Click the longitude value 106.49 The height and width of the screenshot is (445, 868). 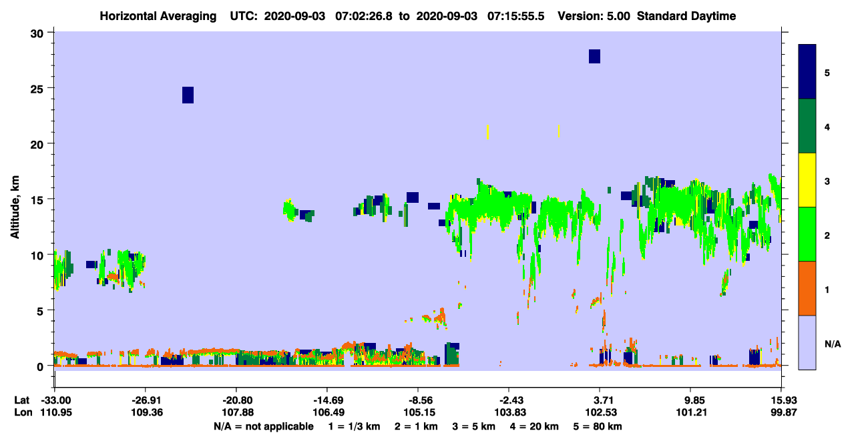[327, 412]
